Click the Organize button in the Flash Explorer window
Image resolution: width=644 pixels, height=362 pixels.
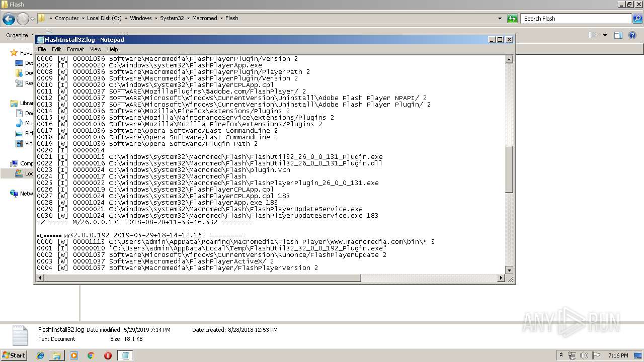[17, 35]
